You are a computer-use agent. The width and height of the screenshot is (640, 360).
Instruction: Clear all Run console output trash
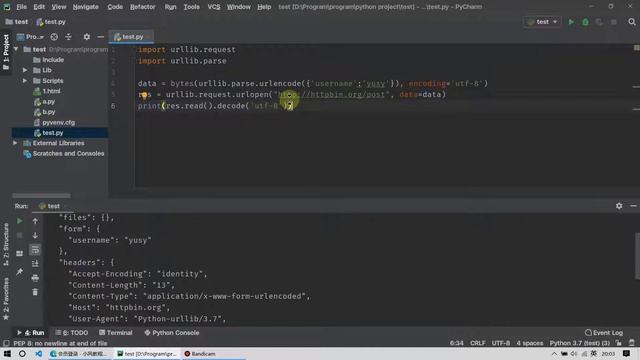coord(35,292)
